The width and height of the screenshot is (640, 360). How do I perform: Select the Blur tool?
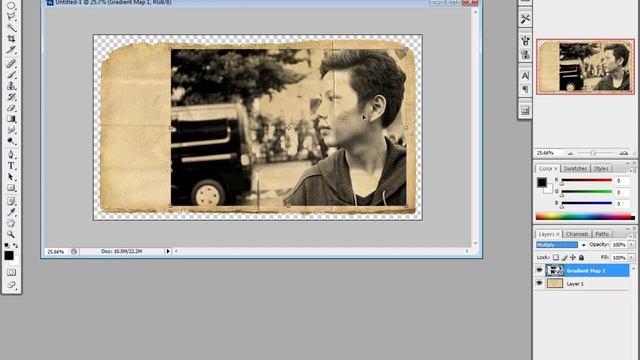pyautogui.click(x=11, y=130)
